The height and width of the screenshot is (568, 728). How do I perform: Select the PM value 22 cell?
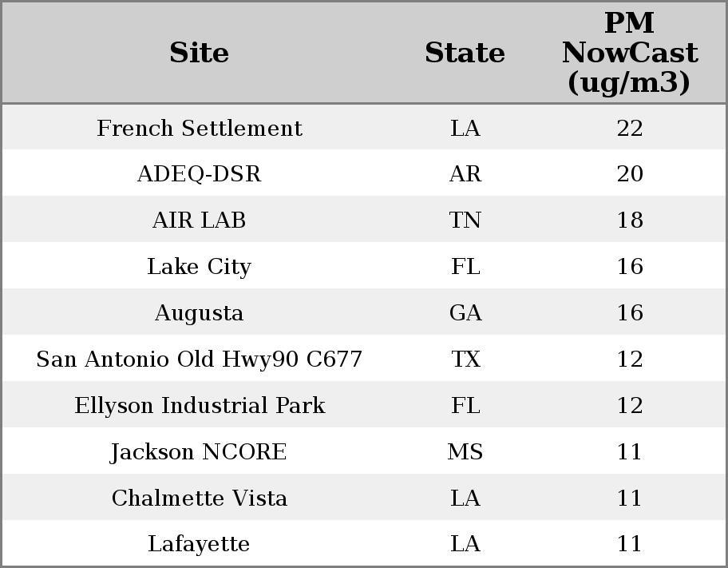point(630,128)
